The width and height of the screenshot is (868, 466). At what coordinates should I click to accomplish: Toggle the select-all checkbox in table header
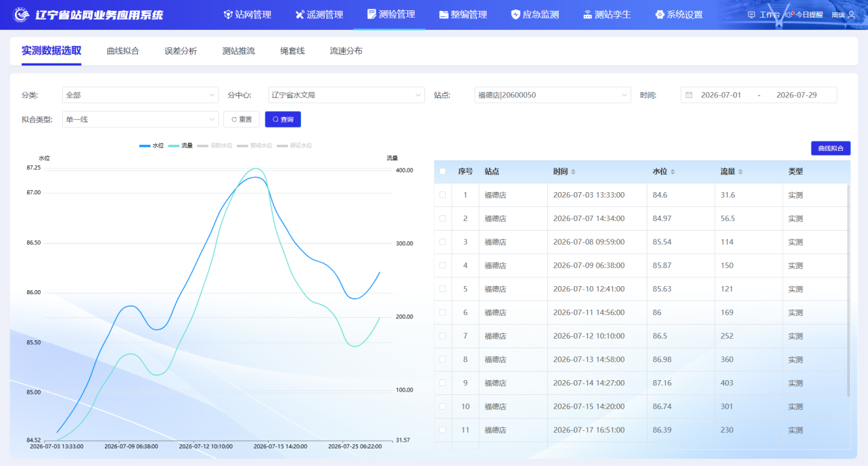pos(442,172)
